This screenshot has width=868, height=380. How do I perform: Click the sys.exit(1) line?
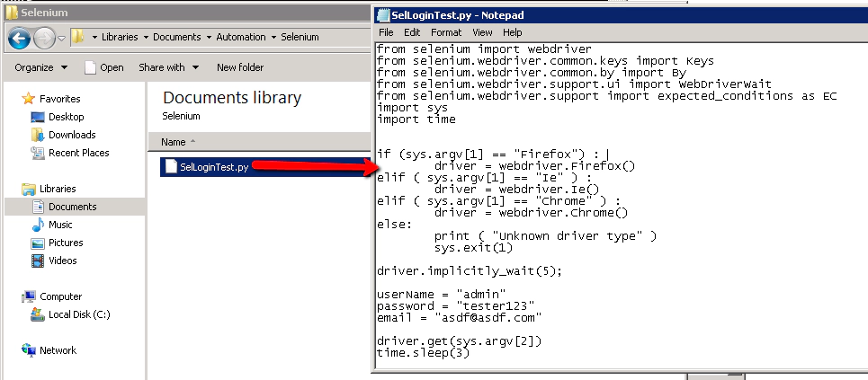point(473,248)
